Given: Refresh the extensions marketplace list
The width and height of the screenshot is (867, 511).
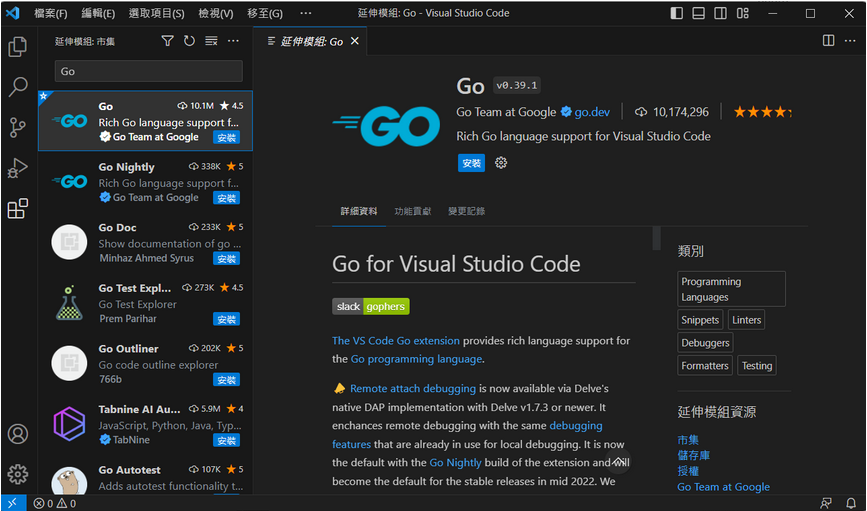Looking at the screenshot, I should point(190,41).
